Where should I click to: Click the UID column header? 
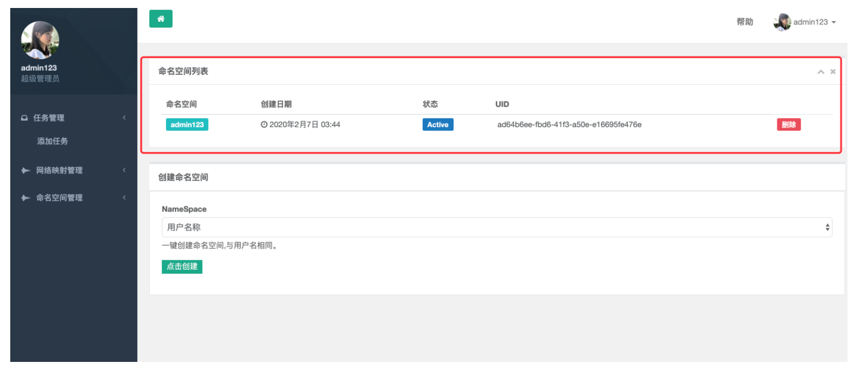(502, 104)
